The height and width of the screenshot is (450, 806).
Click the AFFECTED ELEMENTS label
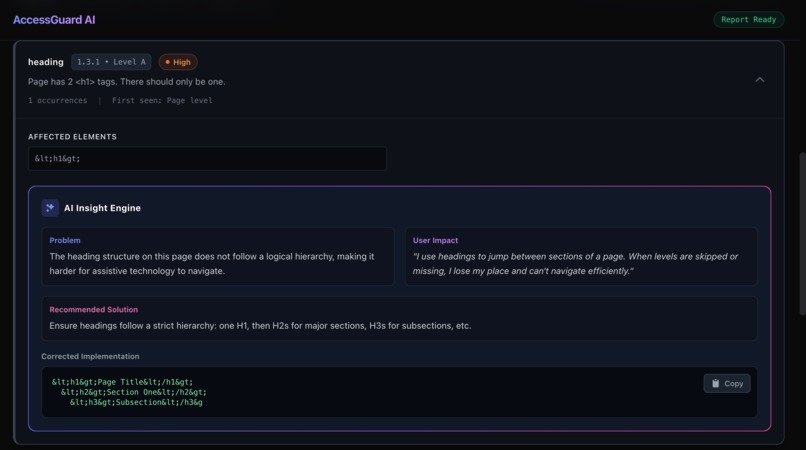point(72,137)
